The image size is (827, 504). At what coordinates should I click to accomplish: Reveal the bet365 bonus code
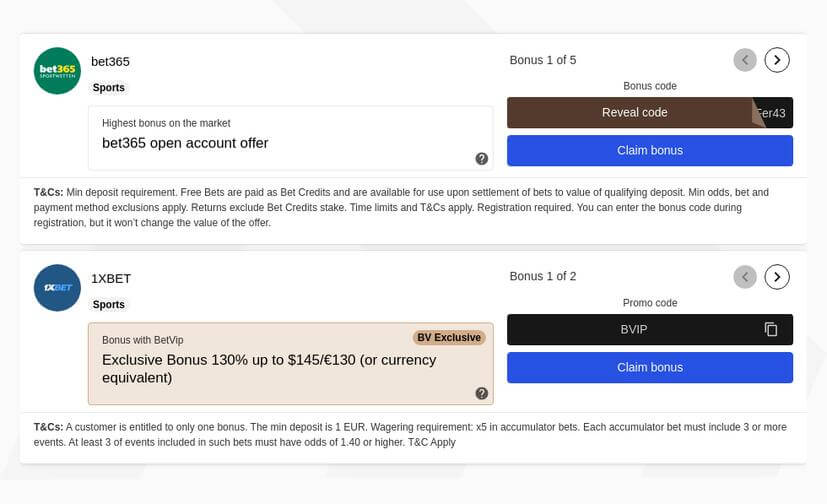634,113
